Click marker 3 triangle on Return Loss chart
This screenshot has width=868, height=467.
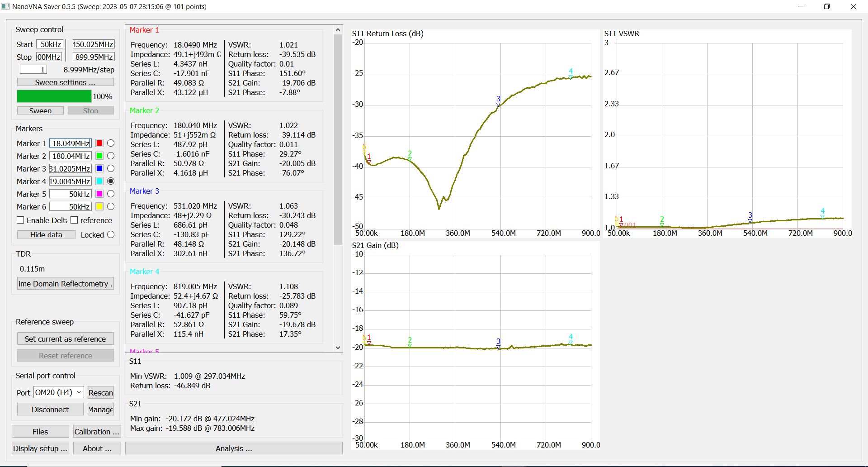point(498,105)
